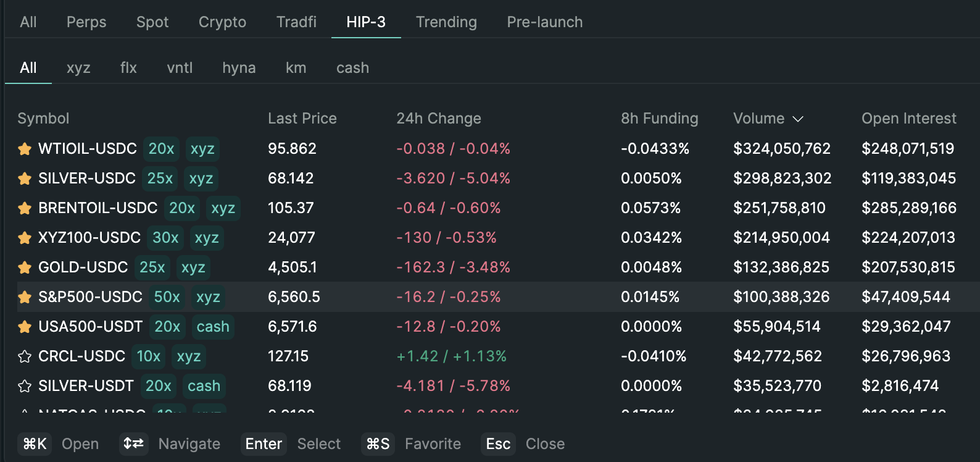This screenshot has height=462, width=980.
Task: Click the XYZ100-USDC star icon
Action: (x=25, y=238)
